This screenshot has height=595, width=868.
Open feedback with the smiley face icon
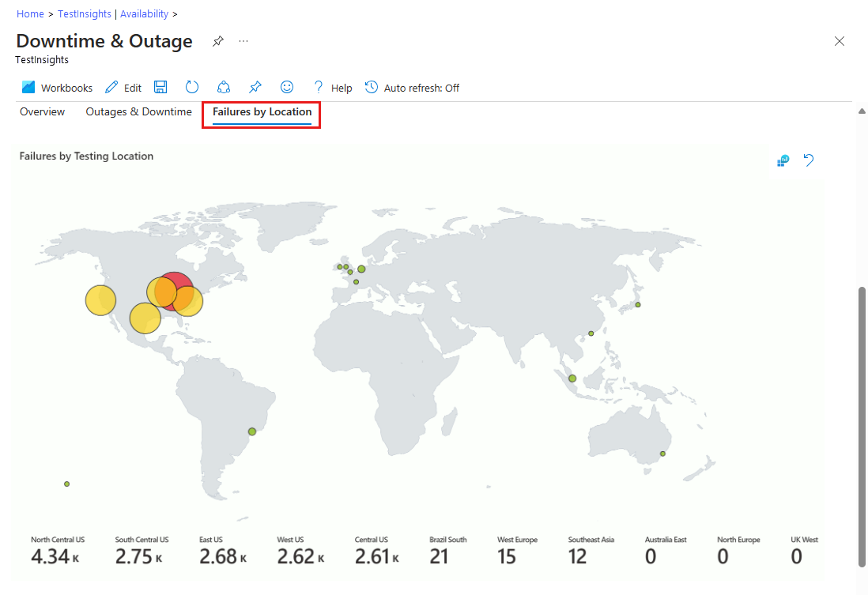pos(287,88)
